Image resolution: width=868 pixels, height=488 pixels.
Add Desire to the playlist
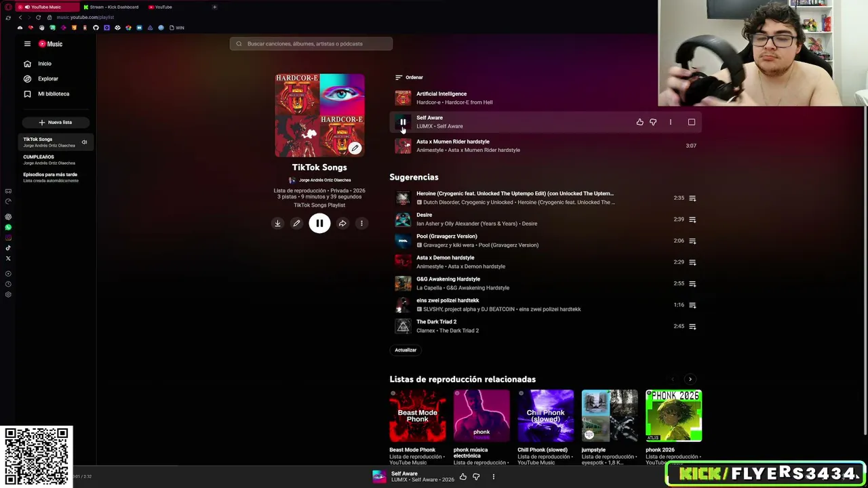pos(692,220)
